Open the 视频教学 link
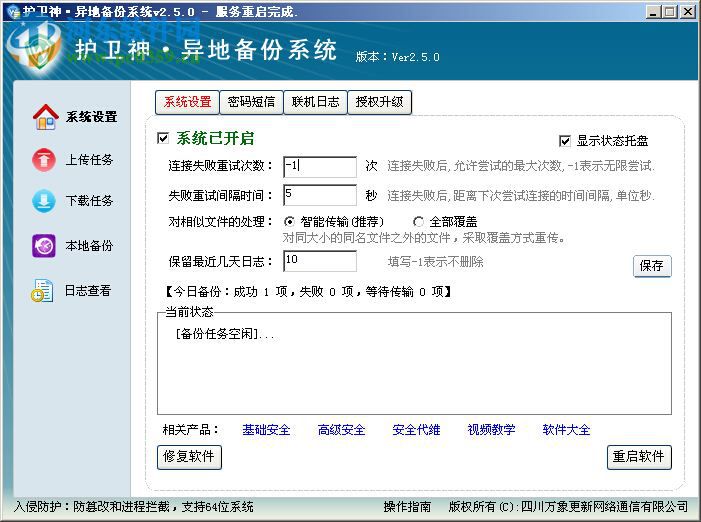 [491, 430]
